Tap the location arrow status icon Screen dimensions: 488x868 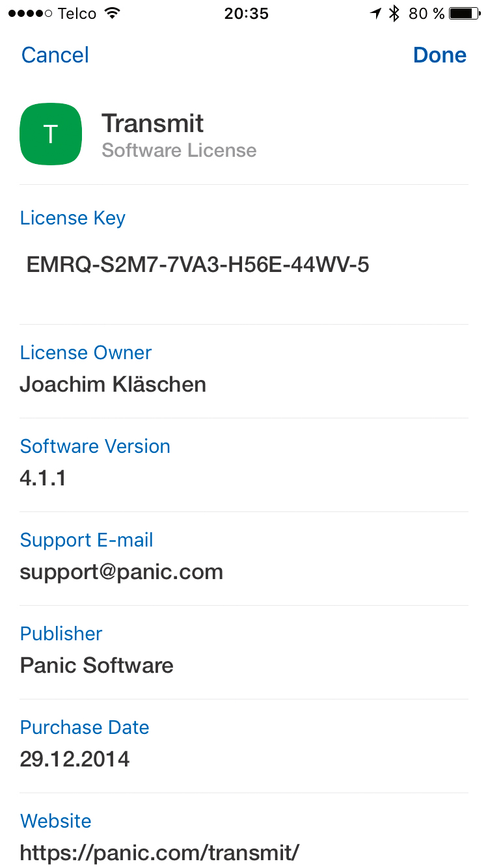point(375,14)
